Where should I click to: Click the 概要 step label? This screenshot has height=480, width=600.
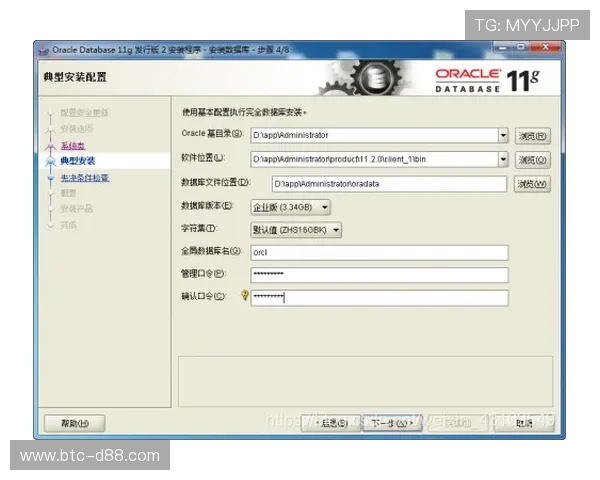pos(68,193)
